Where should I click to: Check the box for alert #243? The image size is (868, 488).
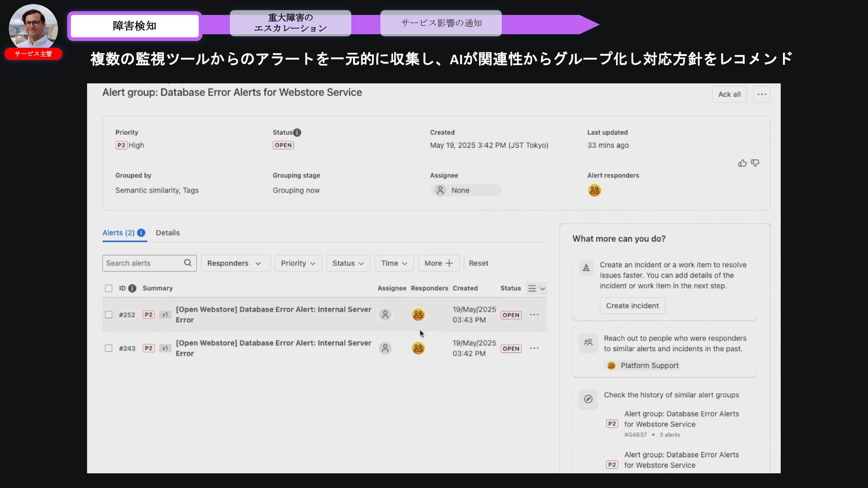pyautogui.click(x=108, y=348)
